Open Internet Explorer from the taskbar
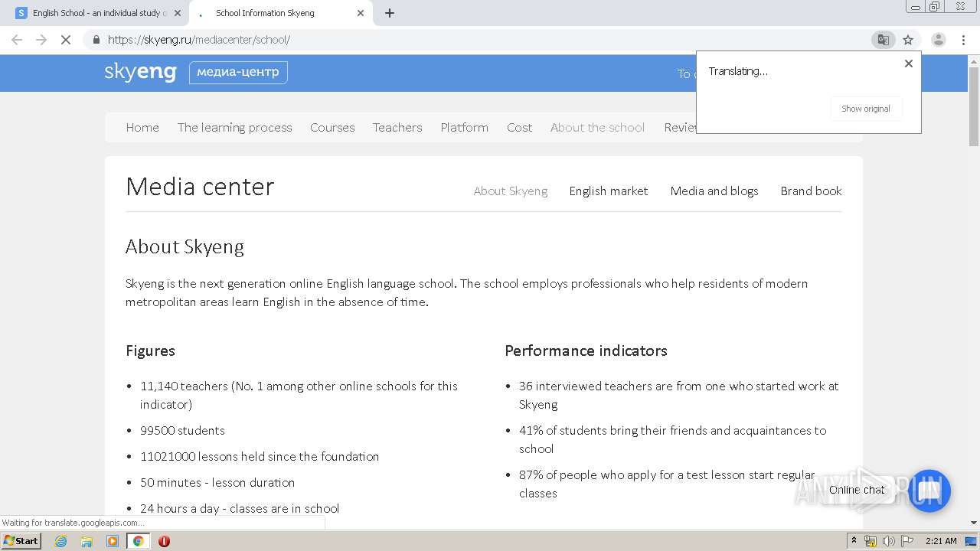 (x=60, y=541)
